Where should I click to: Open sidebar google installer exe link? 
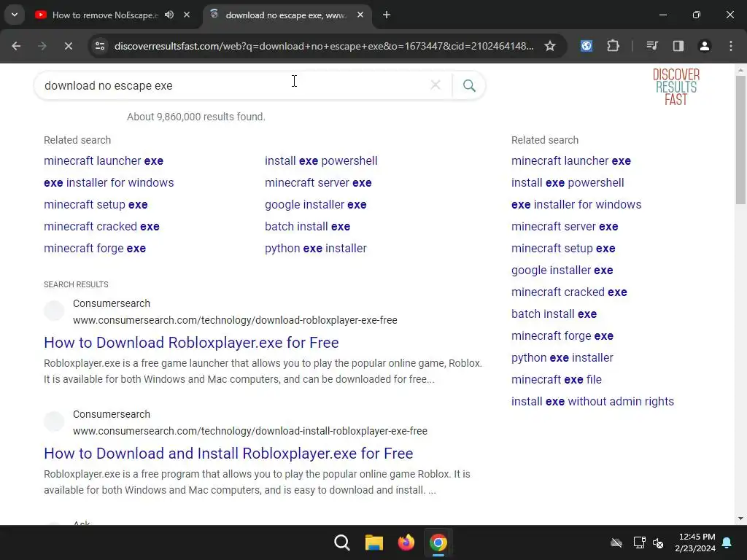coord(562,271)
